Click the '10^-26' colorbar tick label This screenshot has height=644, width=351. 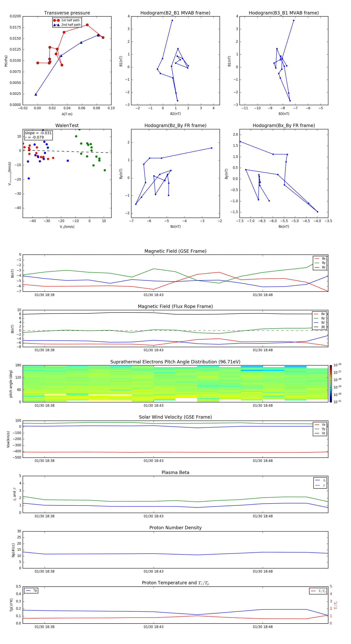pyautogui.click(x=337, y=365)
